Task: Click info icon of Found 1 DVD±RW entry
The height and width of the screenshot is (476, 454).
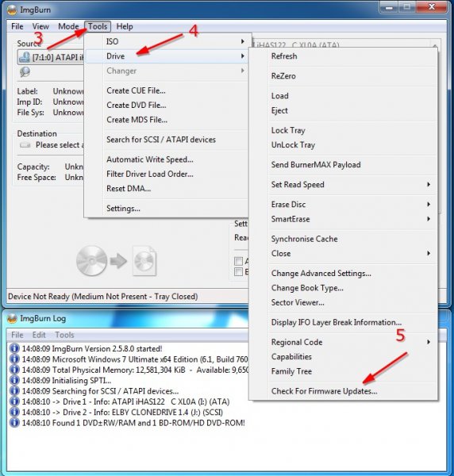Action: (14, 423)
